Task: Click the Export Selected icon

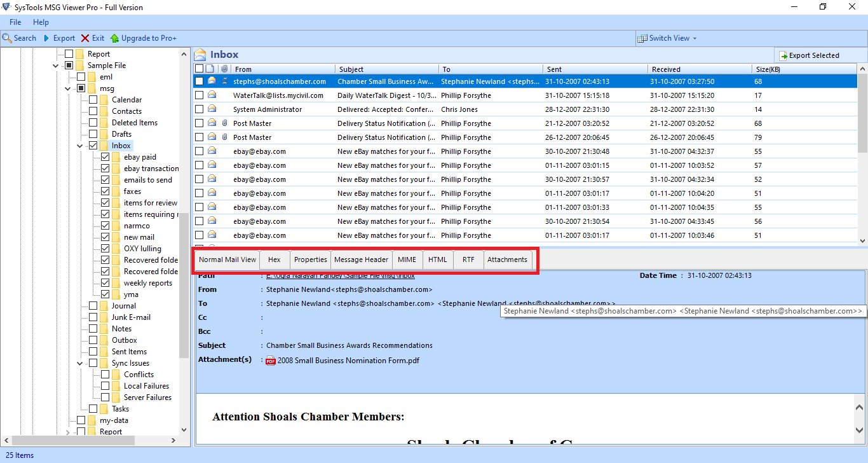Action: 783,55
